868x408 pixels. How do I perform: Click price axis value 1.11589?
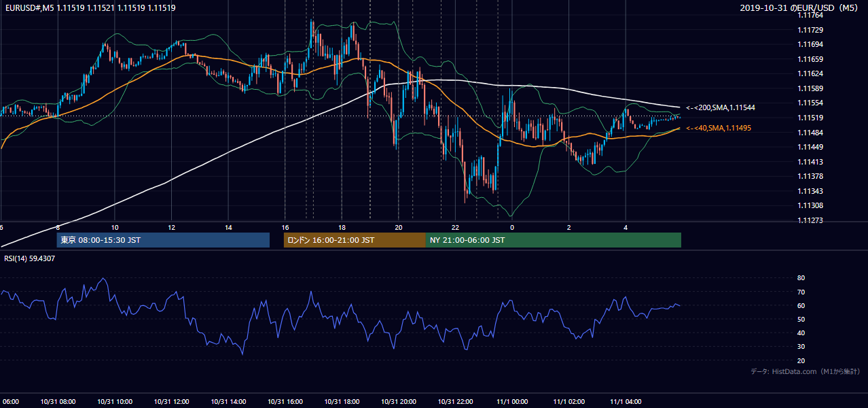[x=810, y=88]
